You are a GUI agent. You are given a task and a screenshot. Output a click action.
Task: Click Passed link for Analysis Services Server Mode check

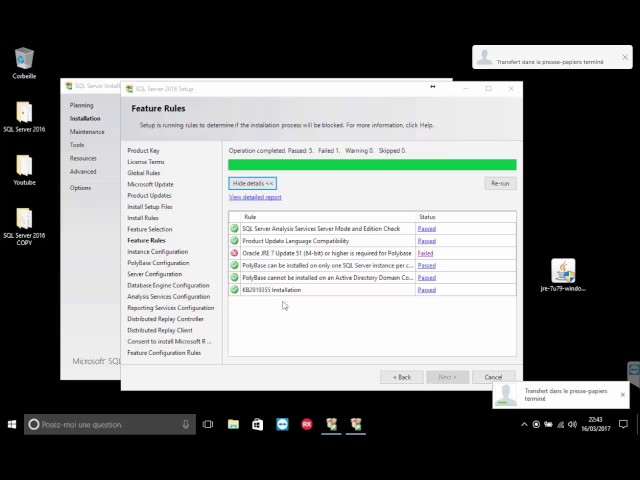(x=427, y=229)
